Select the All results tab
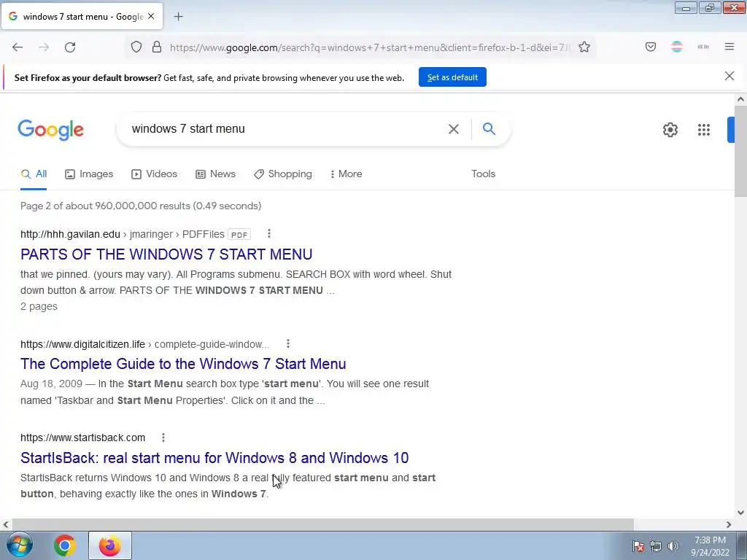Viewport: 747px width, 560px height. click(34, 174)
